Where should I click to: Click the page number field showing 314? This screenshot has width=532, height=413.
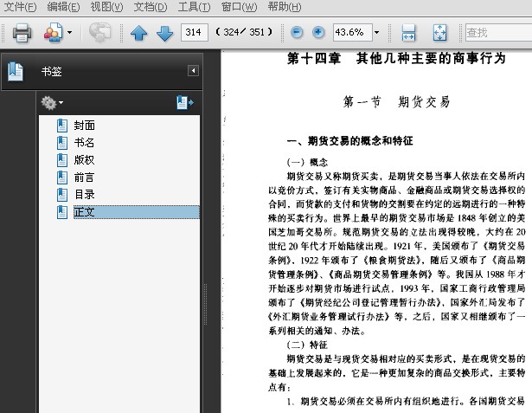(x=195, y=33)
